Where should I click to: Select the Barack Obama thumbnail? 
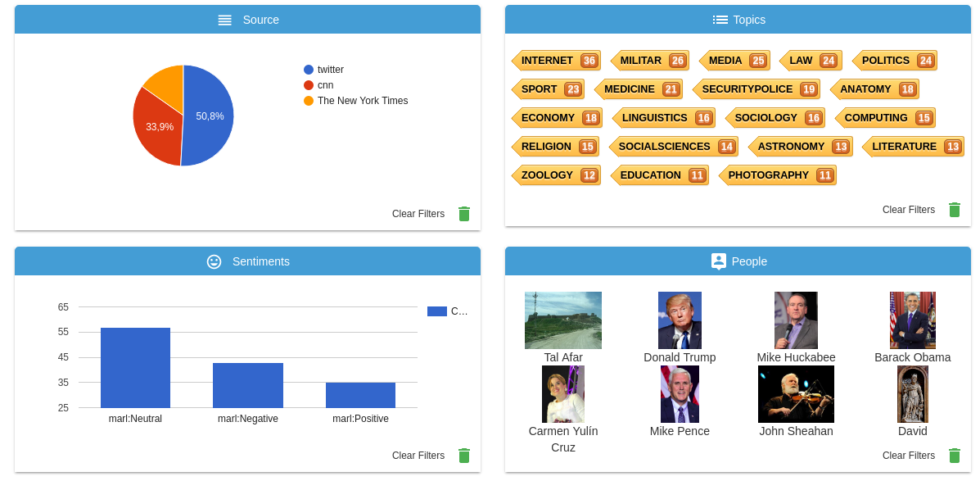tap(913, 320)
